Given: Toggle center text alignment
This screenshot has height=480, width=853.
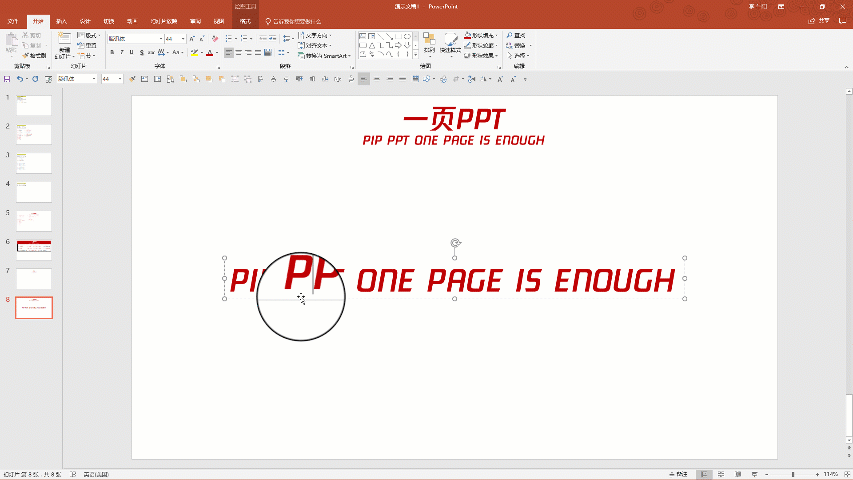Looking at the screenshot, I should click(239, 52).
